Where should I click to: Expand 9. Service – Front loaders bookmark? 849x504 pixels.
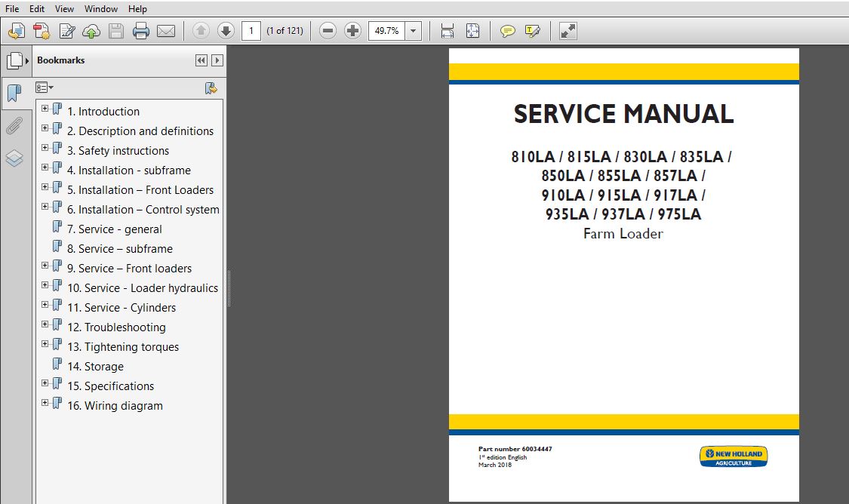pos(45,266)
